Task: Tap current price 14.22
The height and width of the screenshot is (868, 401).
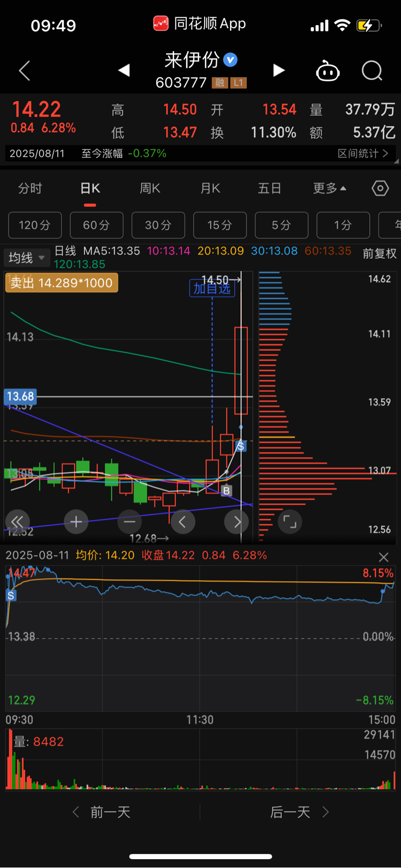Action: tap(36, 110)
